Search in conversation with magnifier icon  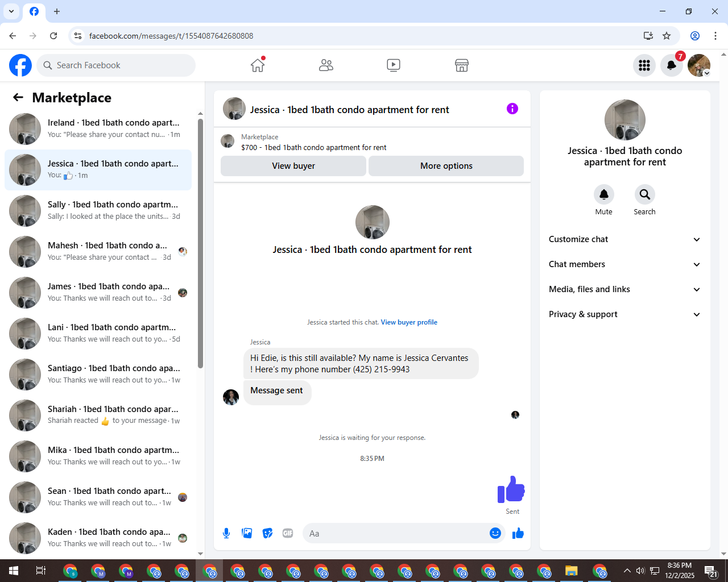(645, 194)
